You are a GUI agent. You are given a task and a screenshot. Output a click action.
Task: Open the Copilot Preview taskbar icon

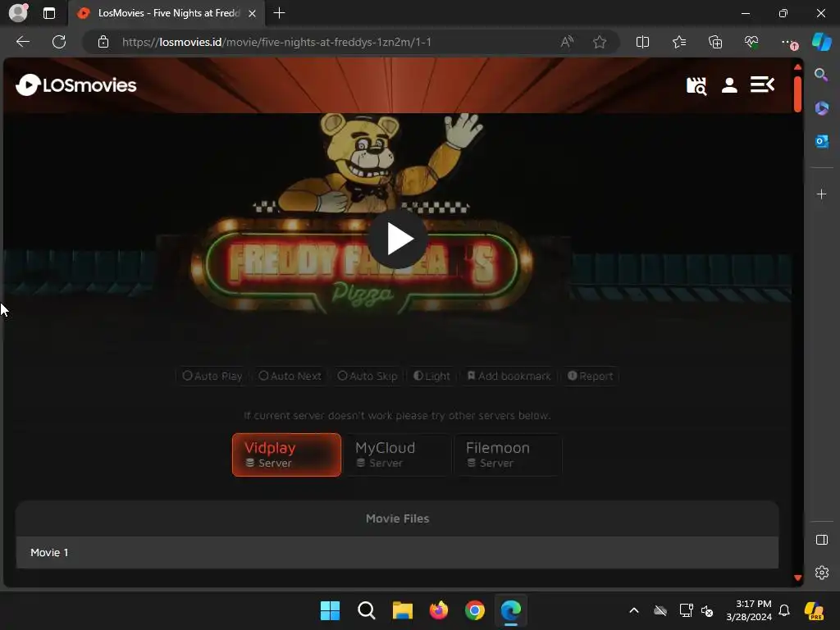[814, 610]
